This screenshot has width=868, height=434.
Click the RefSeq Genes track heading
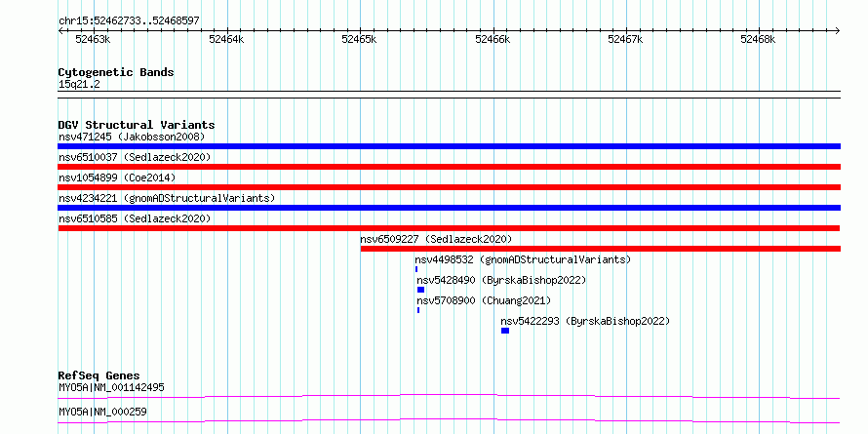(99, 375)
